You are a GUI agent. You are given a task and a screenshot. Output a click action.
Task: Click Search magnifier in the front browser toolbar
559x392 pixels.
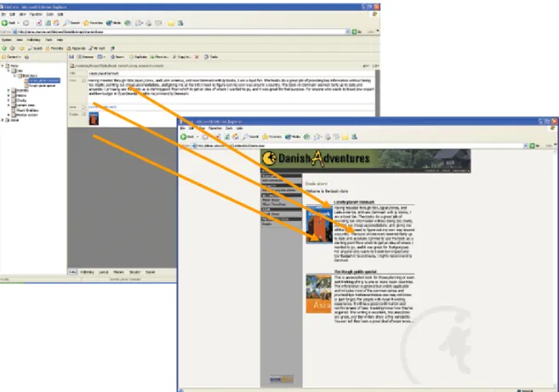246,137
